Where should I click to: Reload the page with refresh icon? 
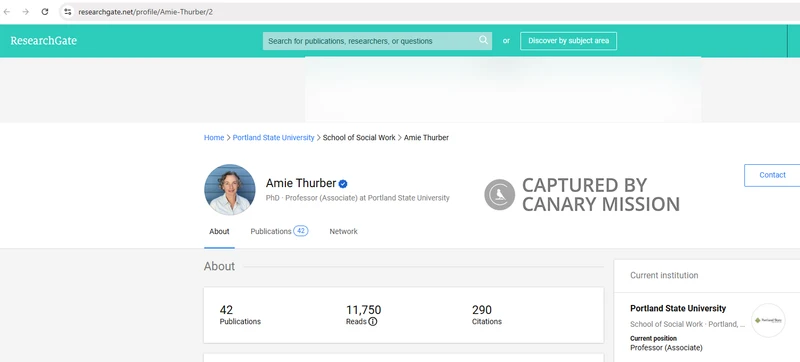coord(45,12)
